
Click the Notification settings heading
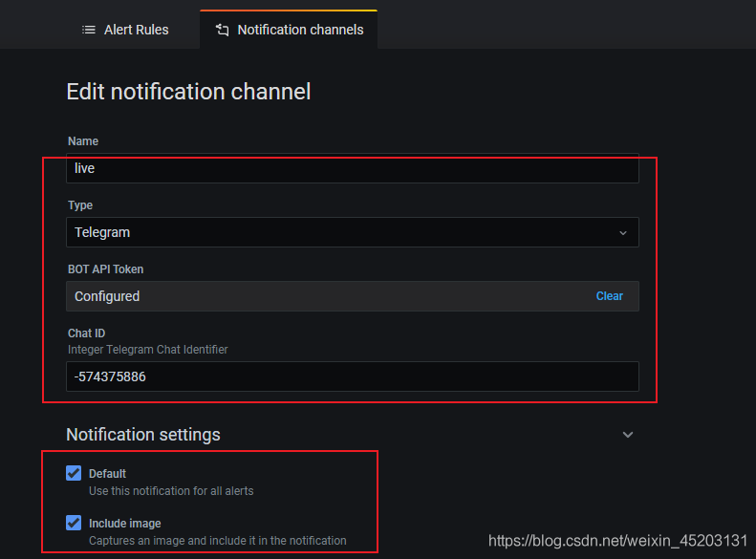click(143, 435)
